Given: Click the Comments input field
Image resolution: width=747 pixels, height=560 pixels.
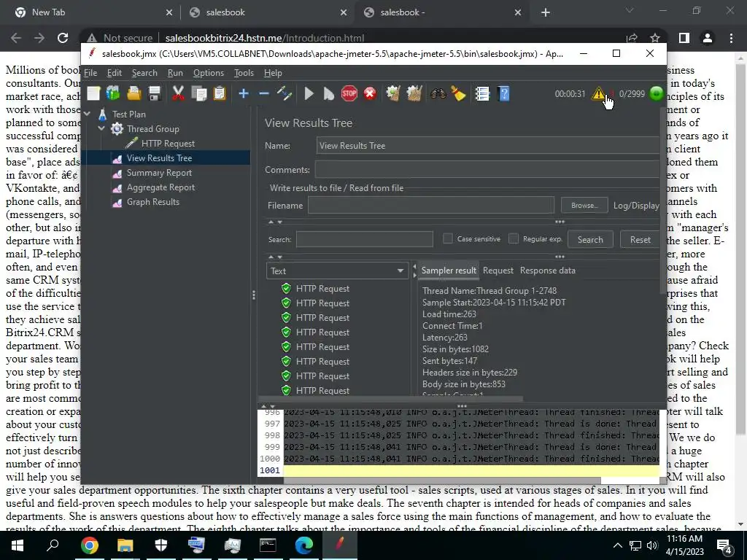Looking at the screenshot, I should click(487, 170).
